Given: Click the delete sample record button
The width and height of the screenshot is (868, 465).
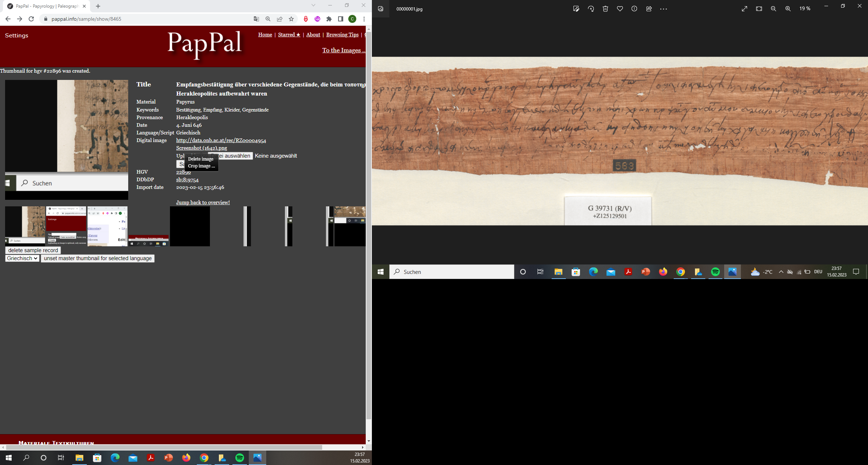Looking at the screenshot, I should click(x=33, y=250).
